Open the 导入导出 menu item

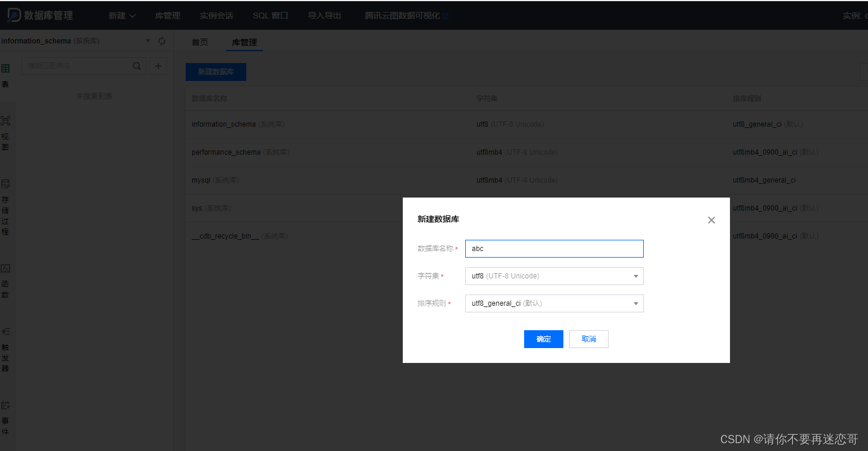[x=325, y=15]
